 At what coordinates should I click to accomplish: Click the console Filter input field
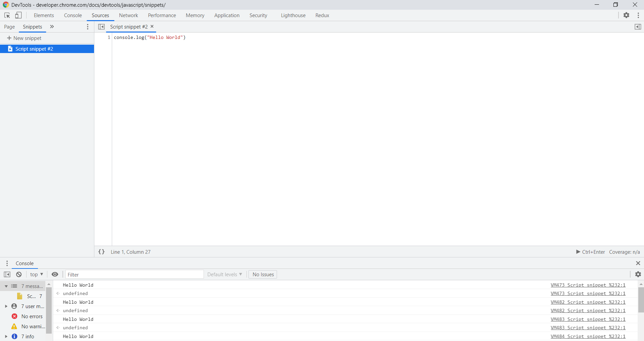134,274
